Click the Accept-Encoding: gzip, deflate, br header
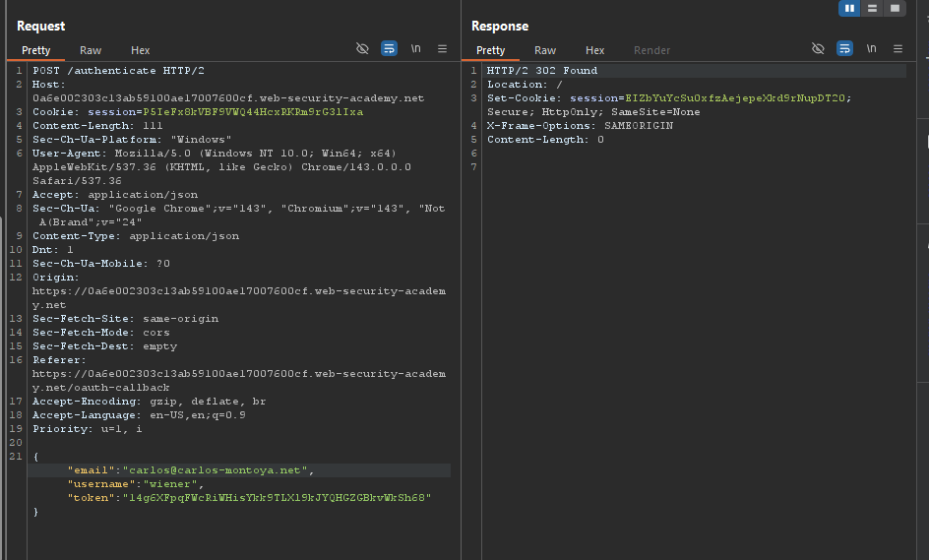Screen dimensions: 929x560 coord(150,402)
